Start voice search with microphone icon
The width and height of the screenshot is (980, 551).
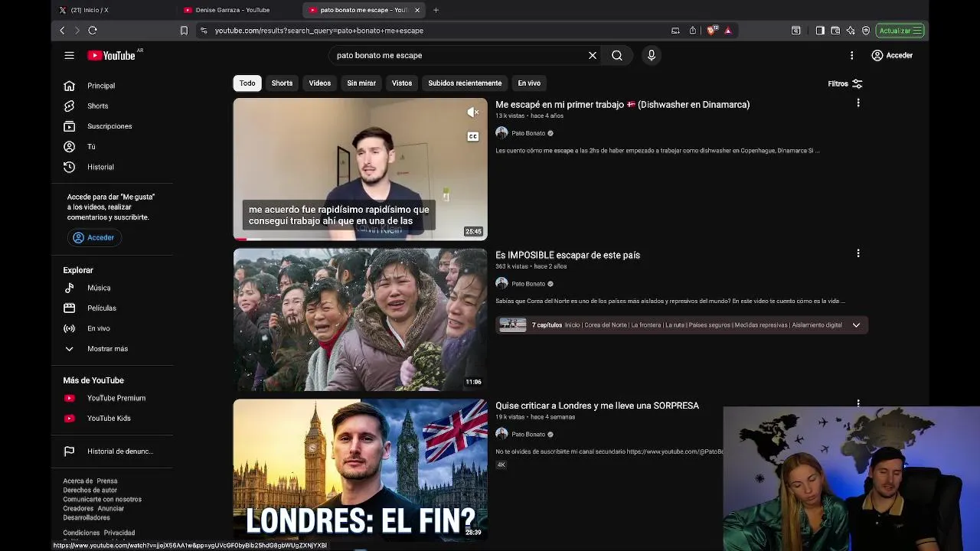pos(652,55)
